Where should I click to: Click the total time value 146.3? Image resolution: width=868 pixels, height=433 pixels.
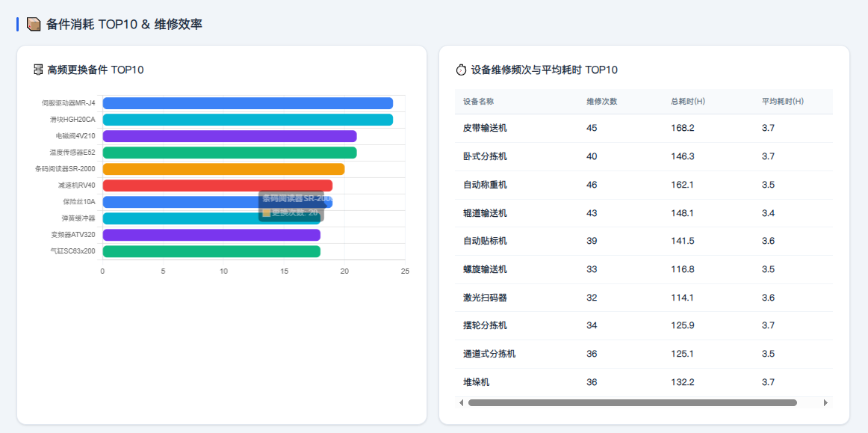(683, 156)
